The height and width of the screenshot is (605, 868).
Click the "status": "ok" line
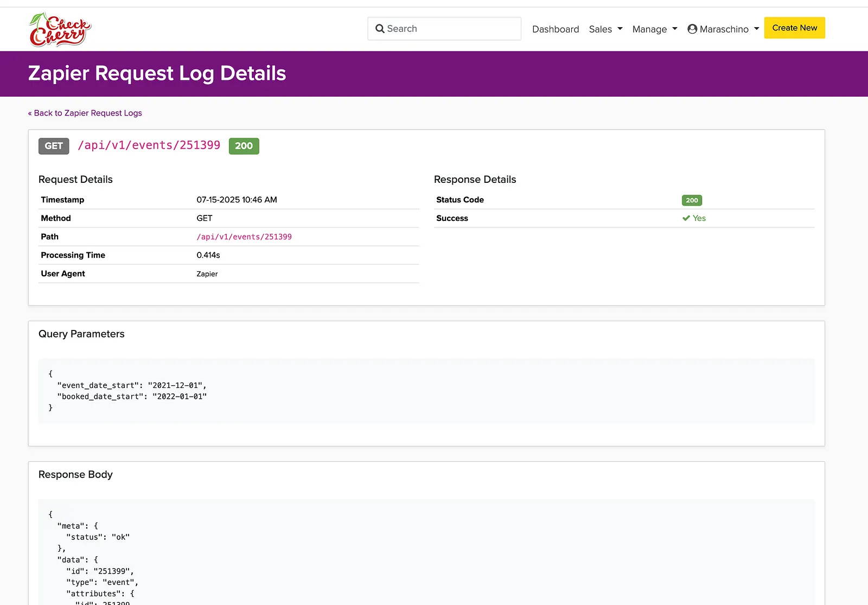pyautogui.click(x=98, y=537)
